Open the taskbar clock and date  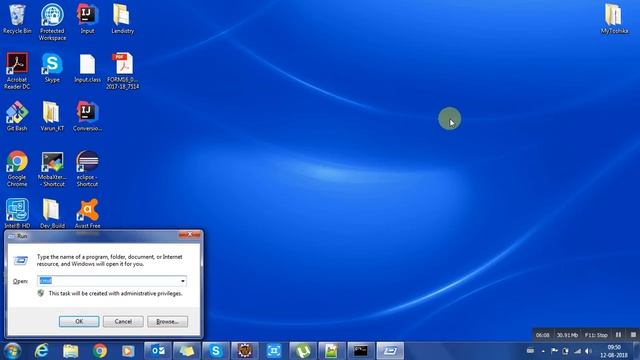(x=614, y=351)
